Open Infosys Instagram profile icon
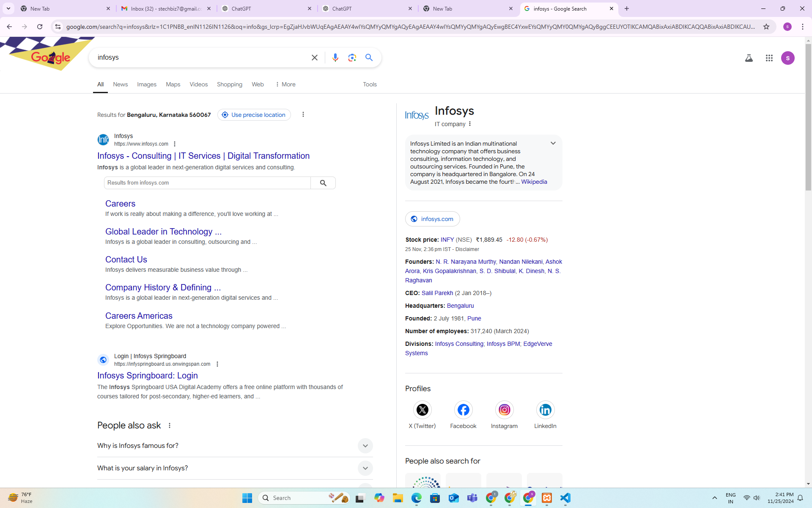Screen dimensions: 812x508 [x=504, y=410]
